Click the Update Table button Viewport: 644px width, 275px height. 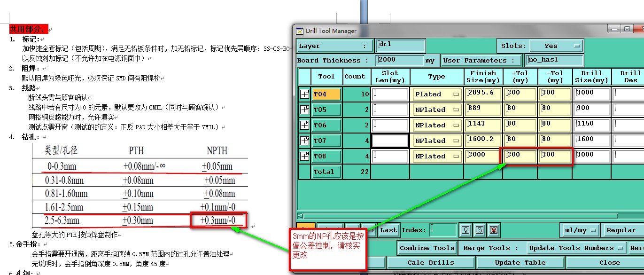(x=521, y=262)
